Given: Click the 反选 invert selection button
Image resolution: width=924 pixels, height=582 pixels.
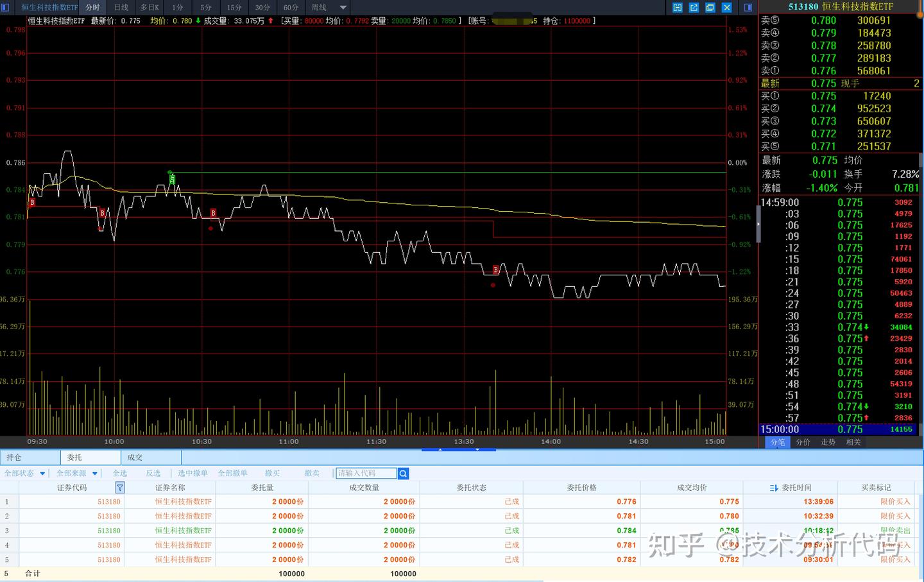Looking at the screenshot, I should pos(153,474).
